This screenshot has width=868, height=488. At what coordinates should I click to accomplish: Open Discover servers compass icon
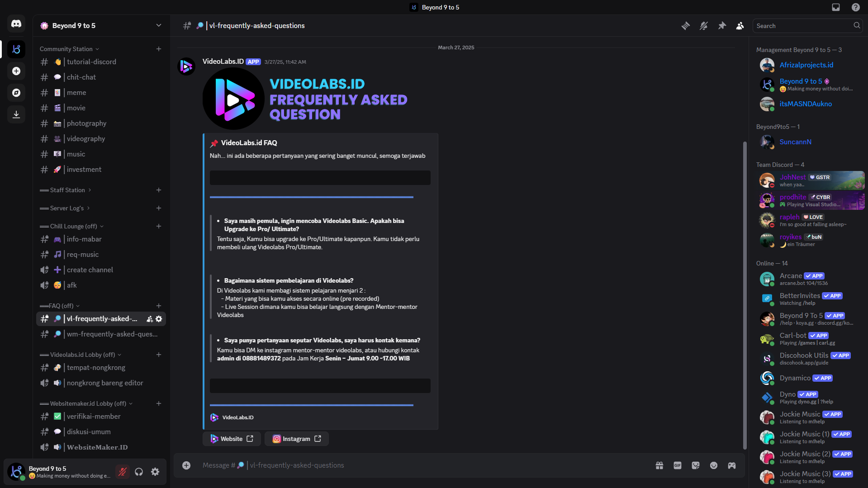pyautogui.click(x=16, y=93)
